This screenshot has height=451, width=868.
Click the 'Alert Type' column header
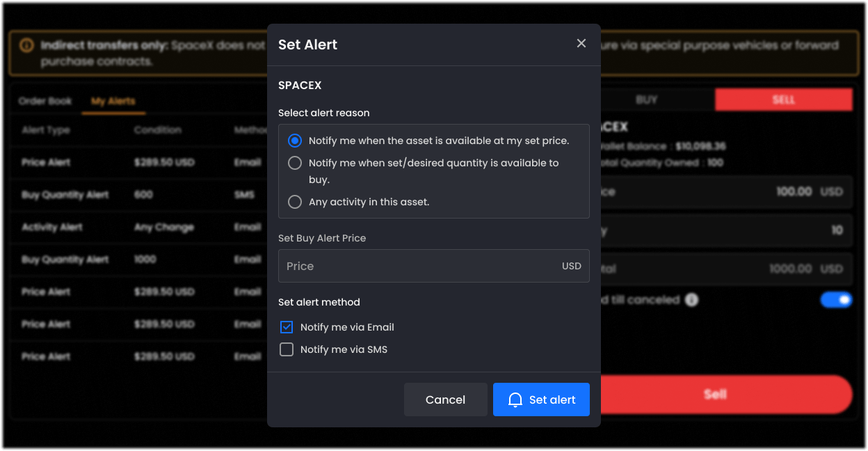tap(46, 130)
